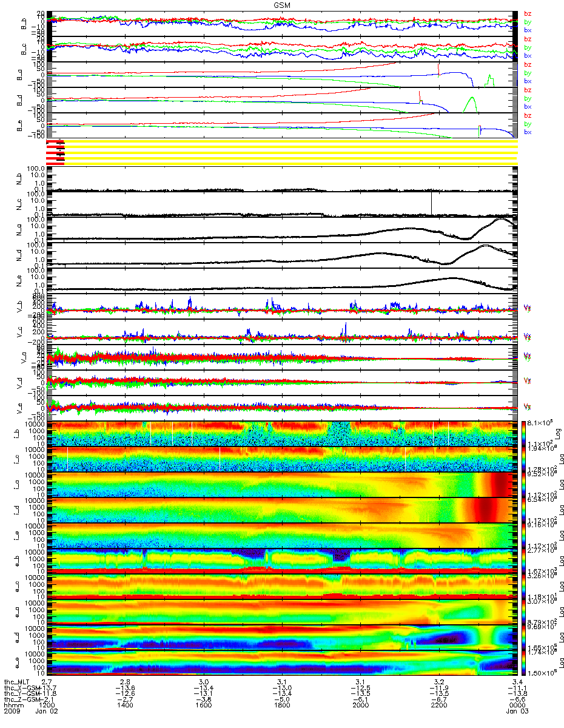
Task: Click the Vz legend beside V_b panel
Action: [x=528, y=308]
